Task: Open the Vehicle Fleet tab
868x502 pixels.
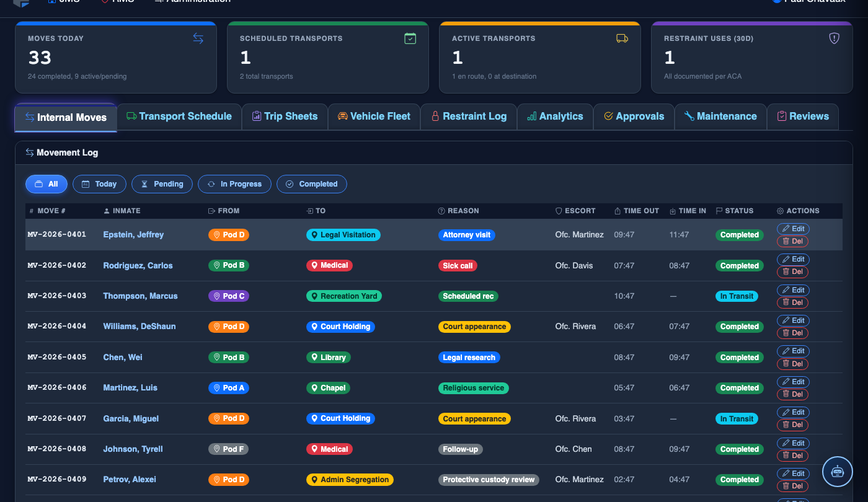Action: (x=374, y=116)
